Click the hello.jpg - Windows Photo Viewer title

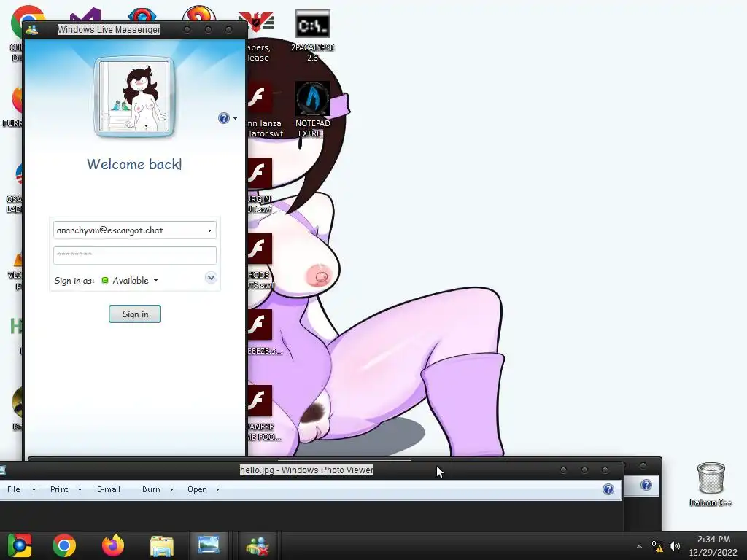307,470
